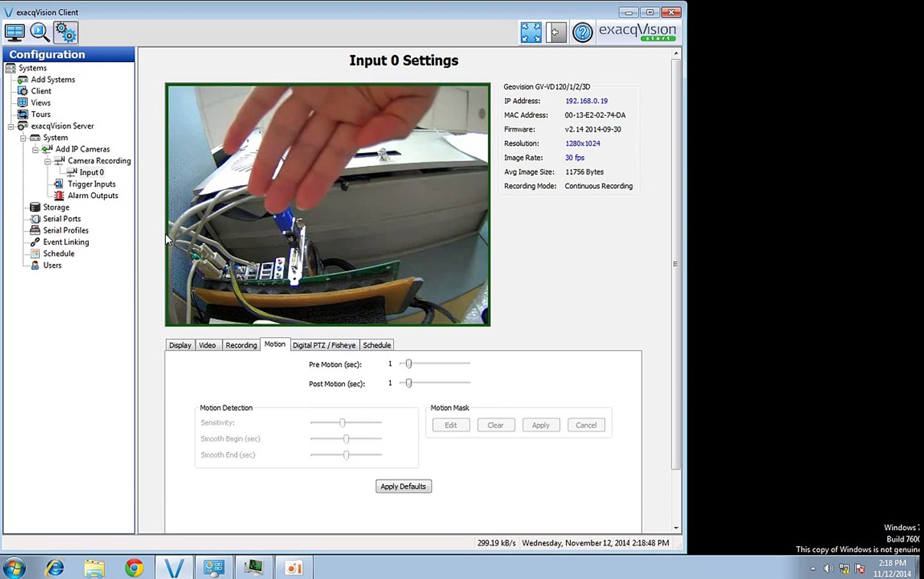Click the exacqVision logo
Viewport: 924px width, 579px height.
(x=637, y=32)
